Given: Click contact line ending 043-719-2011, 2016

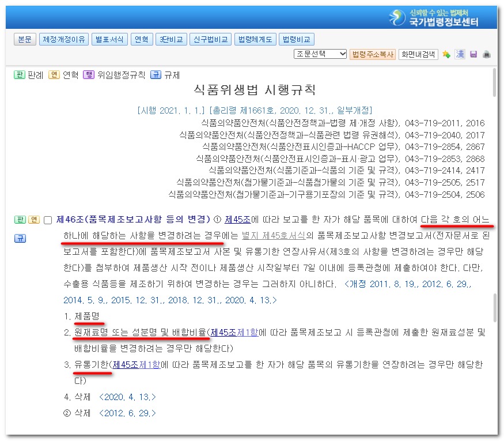Looking at the screenshot, I should coord(343,123).
